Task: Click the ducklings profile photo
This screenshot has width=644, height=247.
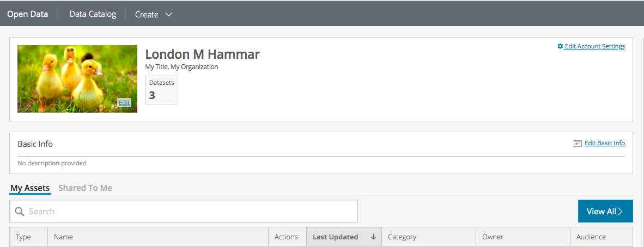Action: point(77,79)
